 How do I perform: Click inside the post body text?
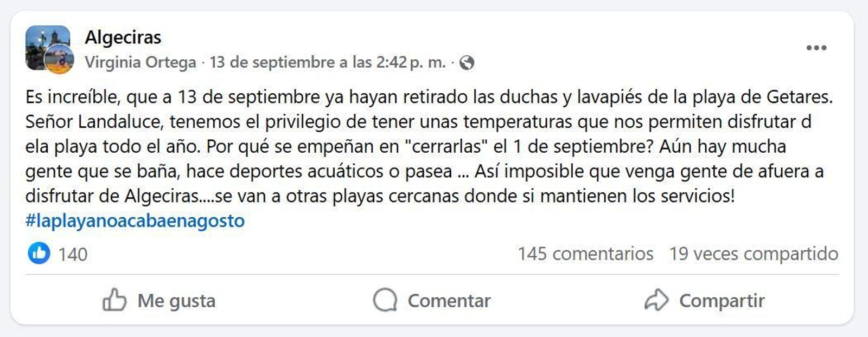(x=380, y=146)
